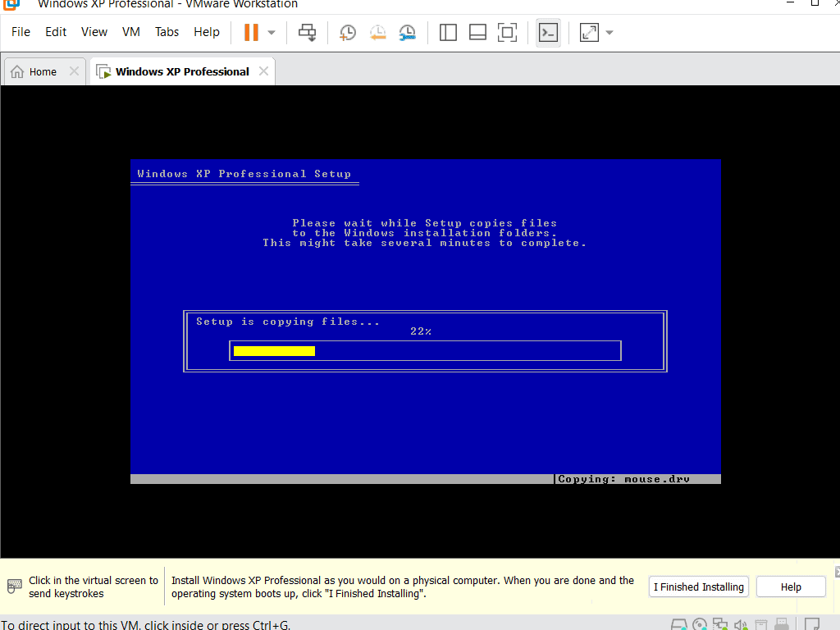Open the Help menu
Viewport: 840px width, 630px height.
point(207,32)
